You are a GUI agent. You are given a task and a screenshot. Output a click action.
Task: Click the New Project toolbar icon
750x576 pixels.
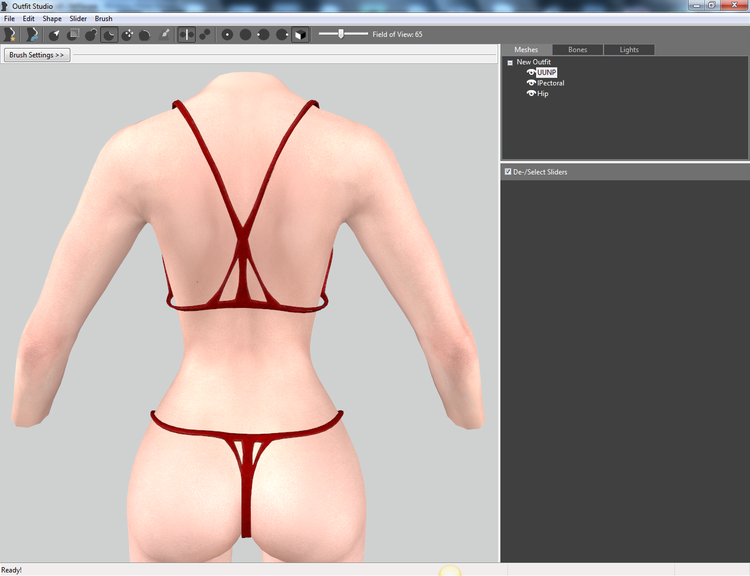tap(10, 34)
